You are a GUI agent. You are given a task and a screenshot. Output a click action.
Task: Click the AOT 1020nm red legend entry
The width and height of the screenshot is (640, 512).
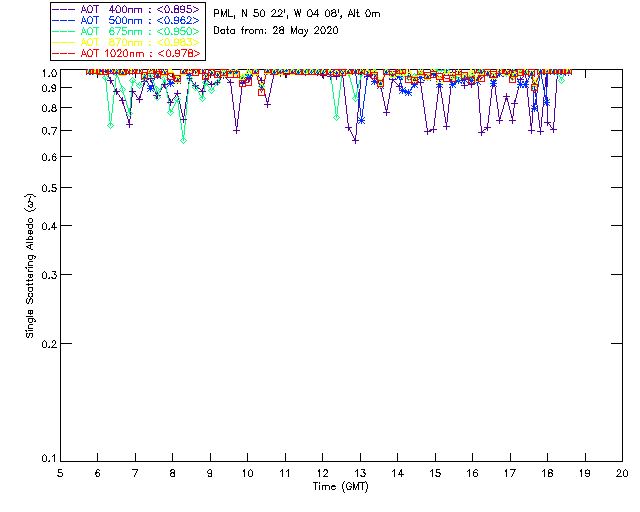click(x=127, y=53)
